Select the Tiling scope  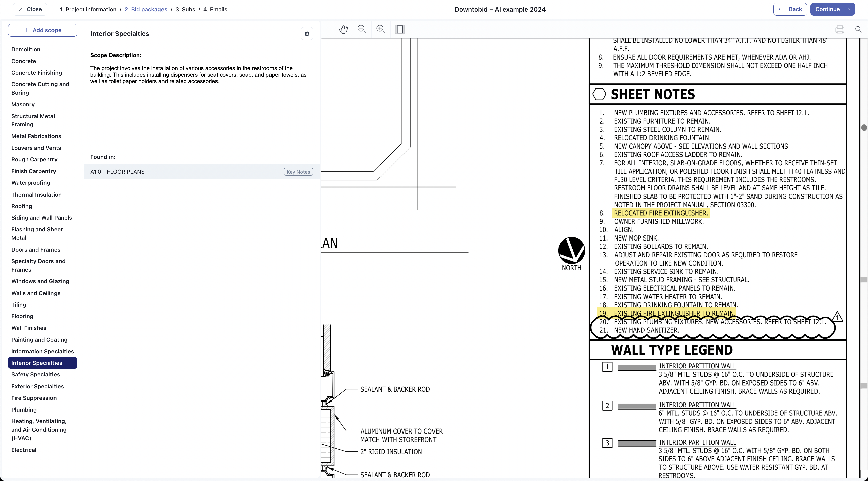[x=19, y=304]
